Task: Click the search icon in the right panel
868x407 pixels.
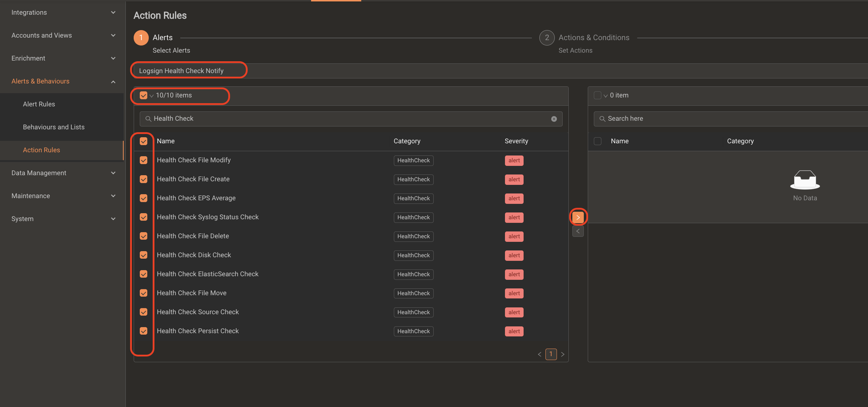Action: 602,119
